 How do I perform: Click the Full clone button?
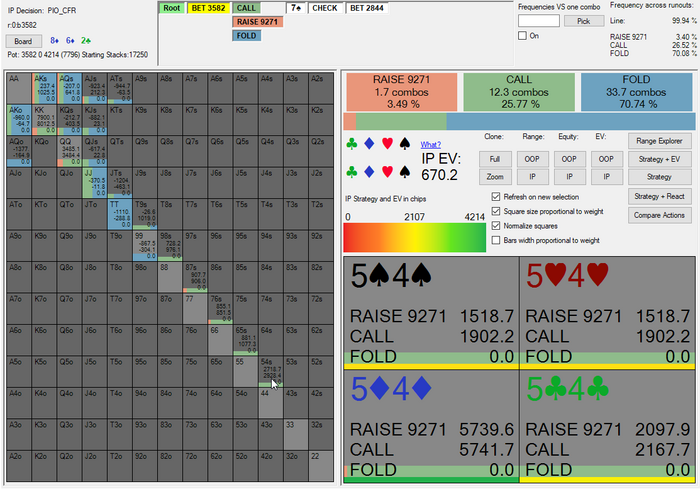pos(495,159)
